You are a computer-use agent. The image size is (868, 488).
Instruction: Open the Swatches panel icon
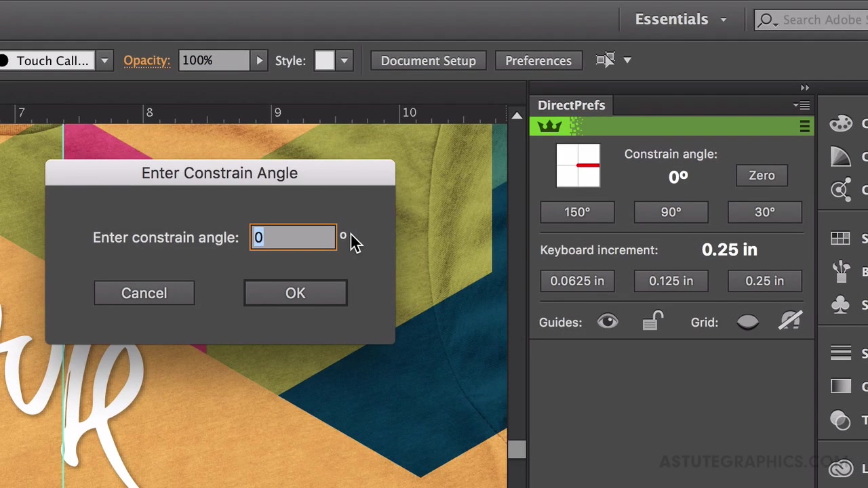[x=841, y=239]
